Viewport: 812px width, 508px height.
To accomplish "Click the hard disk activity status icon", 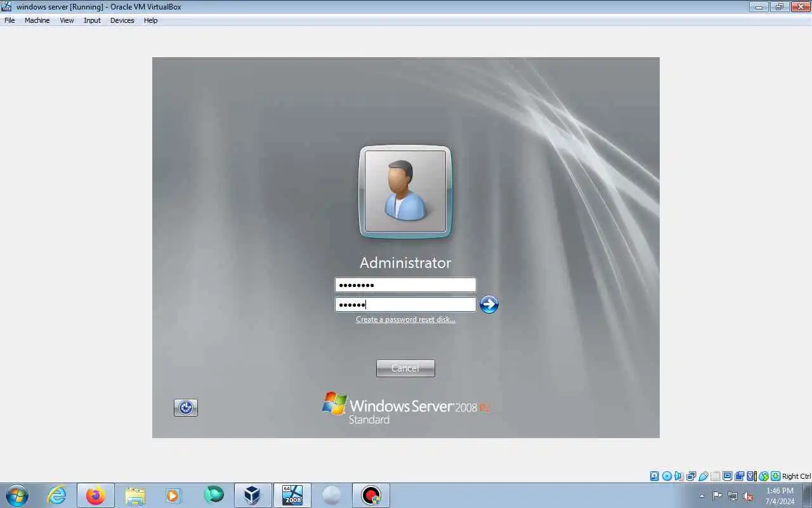I will (654, 476).
